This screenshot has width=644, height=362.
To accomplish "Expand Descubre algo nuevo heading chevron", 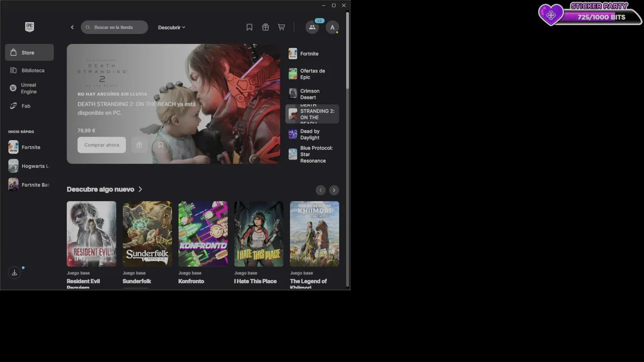I will click(x=140, y=190).
